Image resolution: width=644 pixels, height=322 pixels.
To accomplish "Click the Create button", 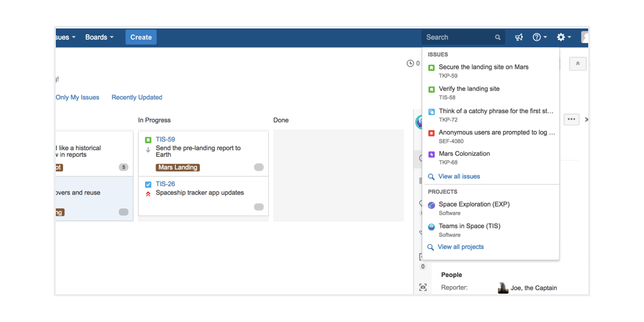I will coord(141,37).
